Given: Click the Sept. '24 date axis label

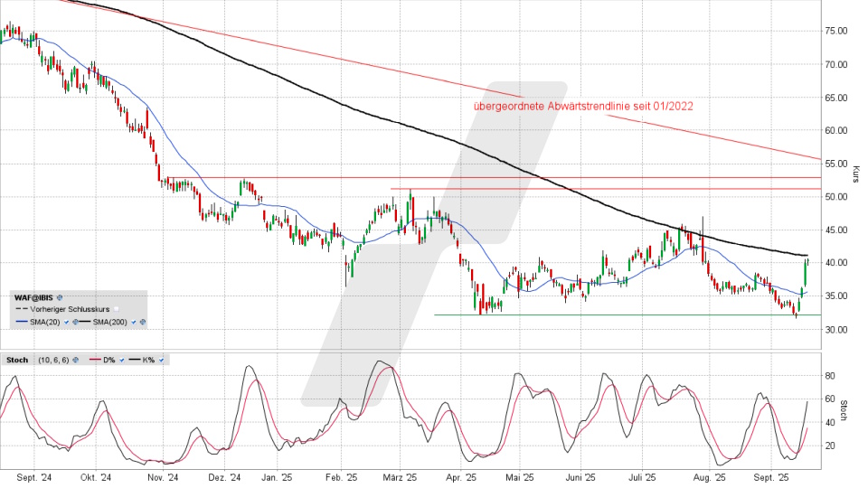Looking at the screenshot, I should [x=34, y=478].
